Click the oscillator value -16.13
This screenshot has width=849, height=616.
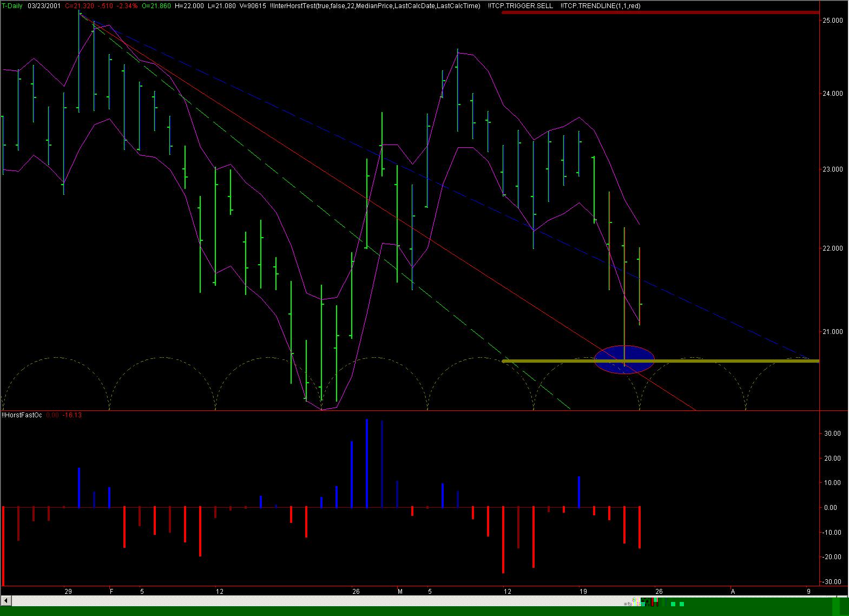pyautogui.click(x=72, y=415)
